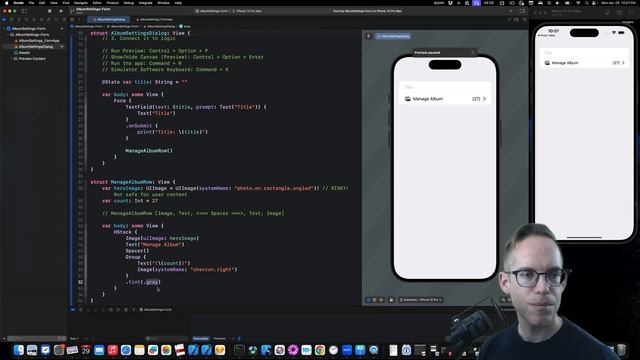This screenshot has height=360, width=640.
Task: Click the Simulator screenshot icon
Action: (x=620, y=13)
